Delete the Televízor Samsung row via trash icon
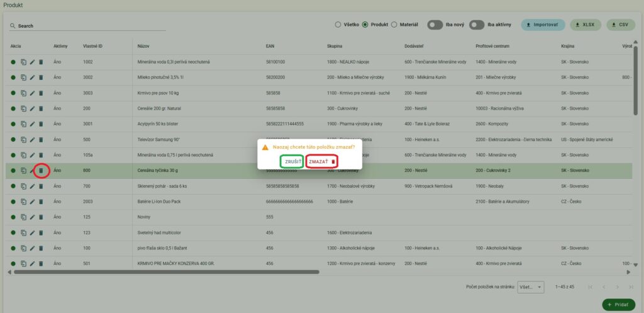The image size is (644, 313). pyautogui.click(x=41, y=139)
